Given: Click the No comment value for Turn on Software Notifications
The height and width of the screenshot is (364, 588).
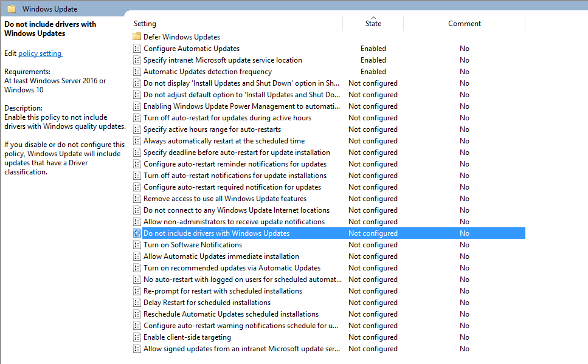Looking at the screenshot, I should 464,245.
